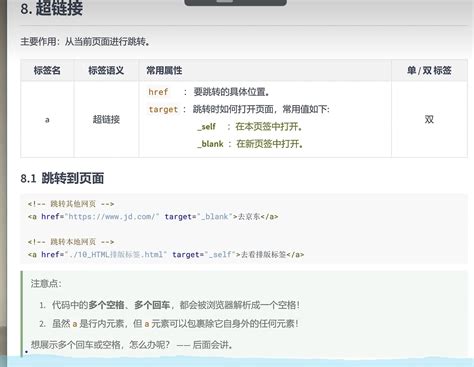This screenshot has width=474, height=367.
Task: Select the text "主要作用:从当前页面进行跳转。"
Action: (x=85, y=42)
